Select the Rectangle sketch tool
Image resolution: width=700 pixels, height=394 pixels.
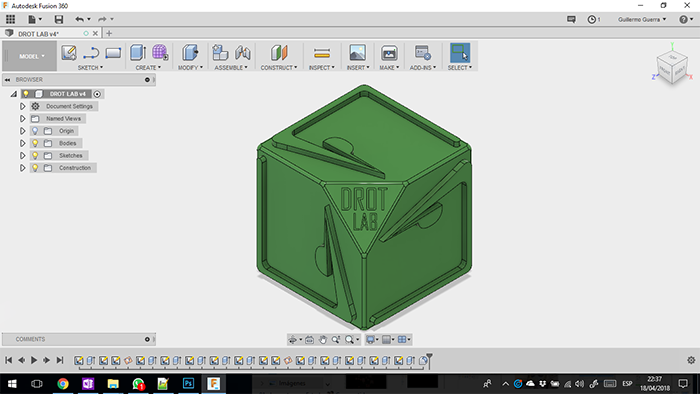(113, 53)
